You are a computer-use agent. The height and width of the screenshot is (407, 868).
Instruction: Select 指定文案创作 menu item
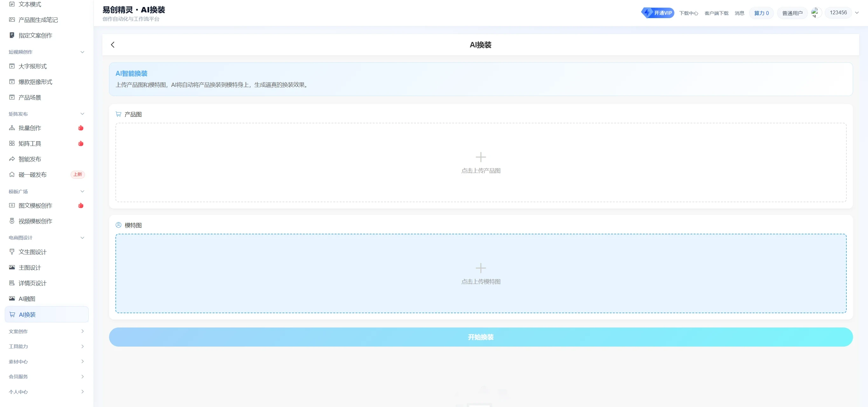(x=47, y=35)
